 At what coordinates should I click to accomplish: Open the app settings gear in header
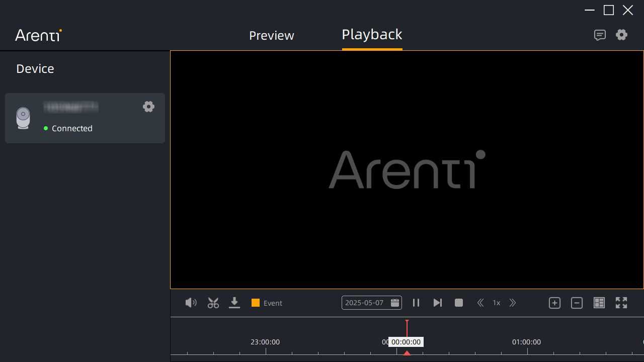(x=622, y=35)
